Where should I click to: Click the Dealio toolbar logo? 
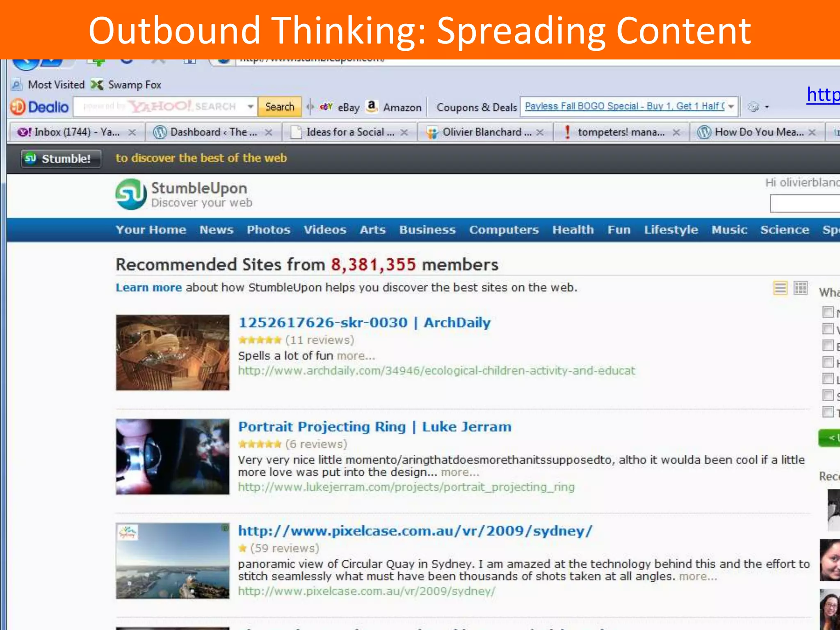click(x=40, y=107)
